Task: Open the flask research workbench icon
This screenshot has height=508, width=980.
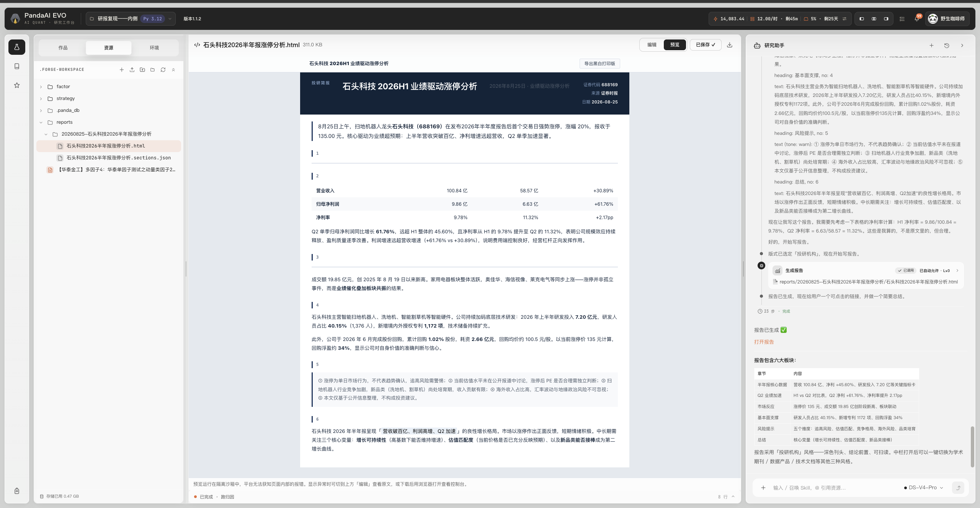Action: tap(17, 47)
